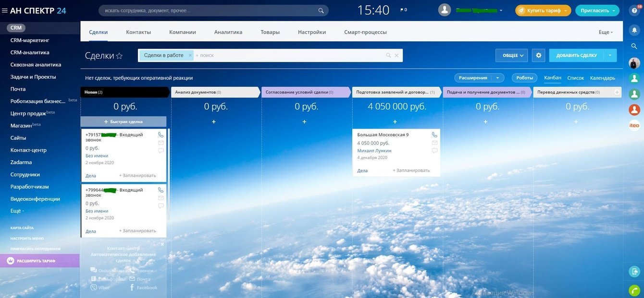Viewport: 644px width, 298px height.
Task: Close the Контакт-центр hint panel
Action: [x=162, y=244]
